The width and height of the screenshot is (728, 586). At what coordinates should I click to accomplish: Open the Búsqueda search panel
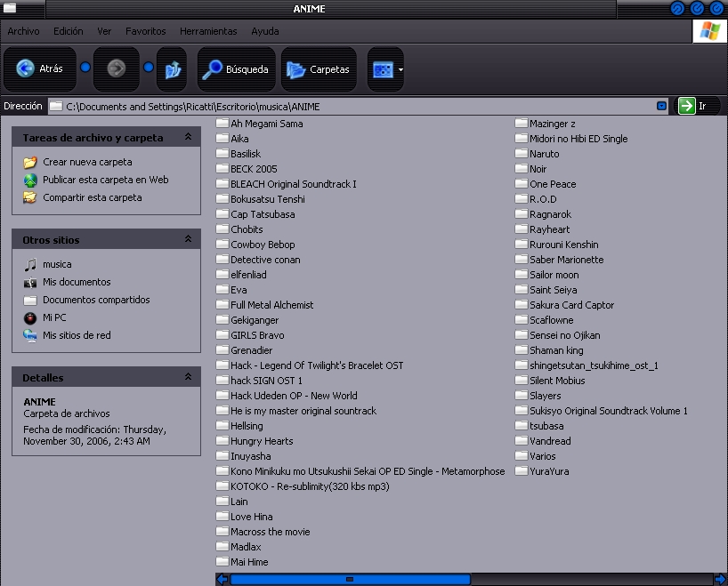pyautogui.click(x=237, y=68)
